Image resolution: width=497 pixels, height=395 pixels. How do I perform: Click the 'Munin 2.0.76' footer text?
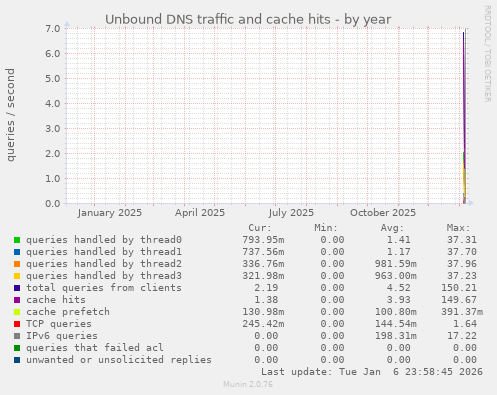click(x=248, y=384)
